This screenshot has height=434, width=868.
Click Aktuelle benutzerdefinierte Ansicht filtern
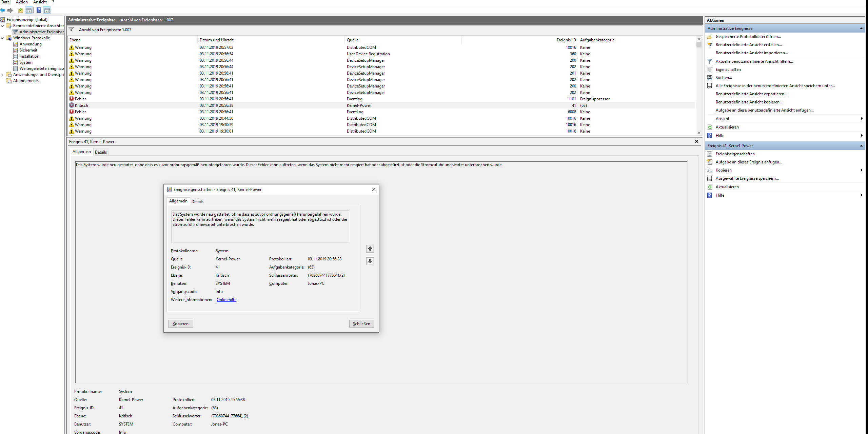[x=754, y=61]
